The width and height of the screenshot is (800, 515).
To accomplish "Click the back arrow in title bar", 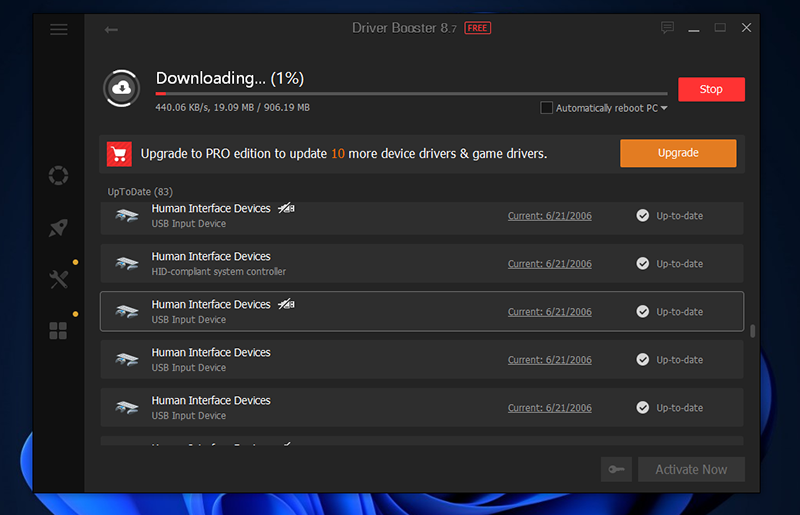I will [x=111, y=29].
